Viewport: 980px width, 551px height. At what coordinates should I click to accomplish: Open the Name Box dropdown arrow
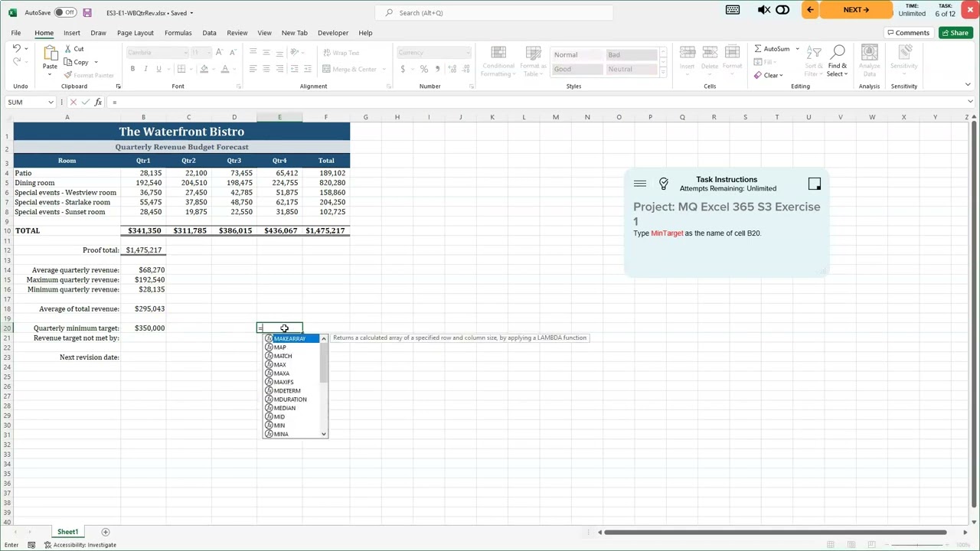click(51, 102)
